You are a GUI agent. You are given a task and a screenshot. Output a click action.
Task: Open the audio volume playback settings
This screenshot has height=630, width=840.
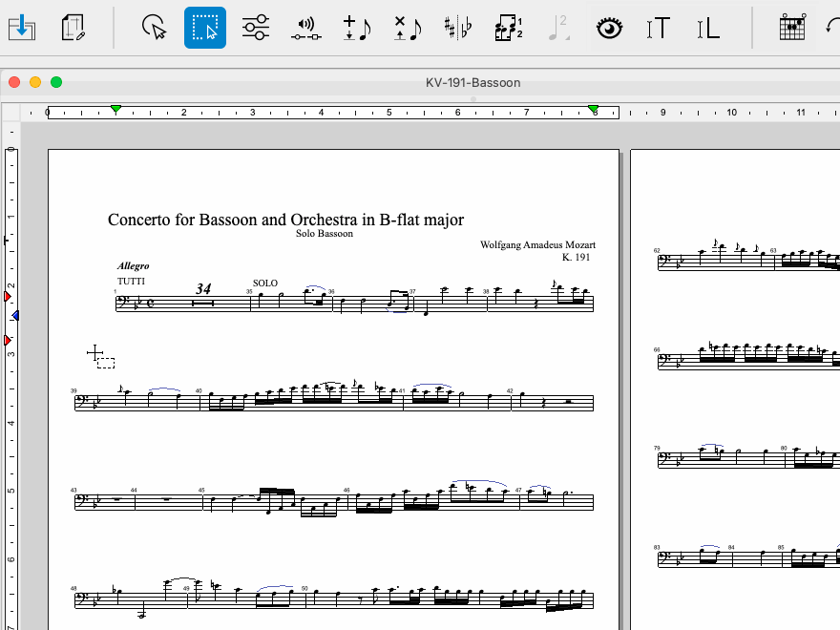[x=305, y=29]
